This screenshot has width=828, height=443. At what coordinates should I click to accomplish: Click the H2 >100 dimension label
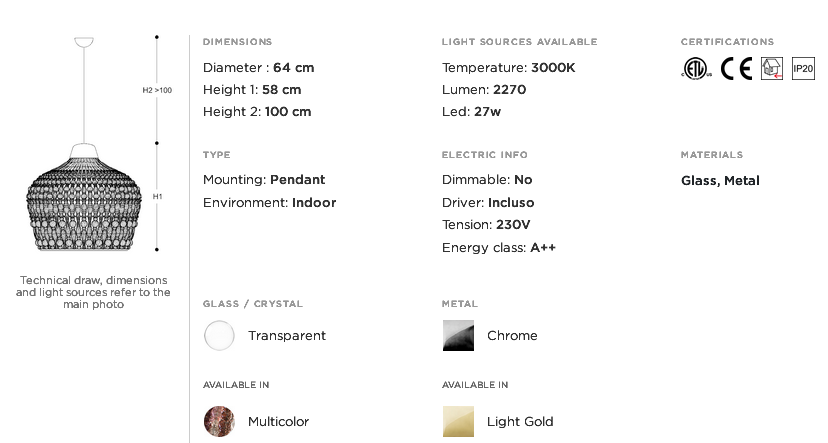157,90
